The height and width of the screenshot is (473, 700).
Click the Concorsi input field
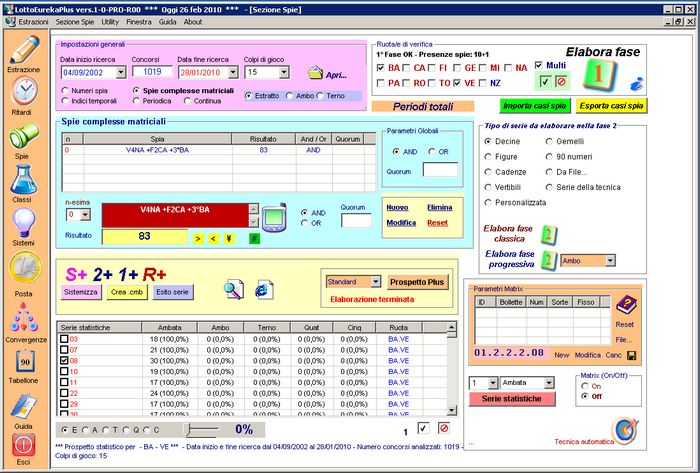(152, 72)
